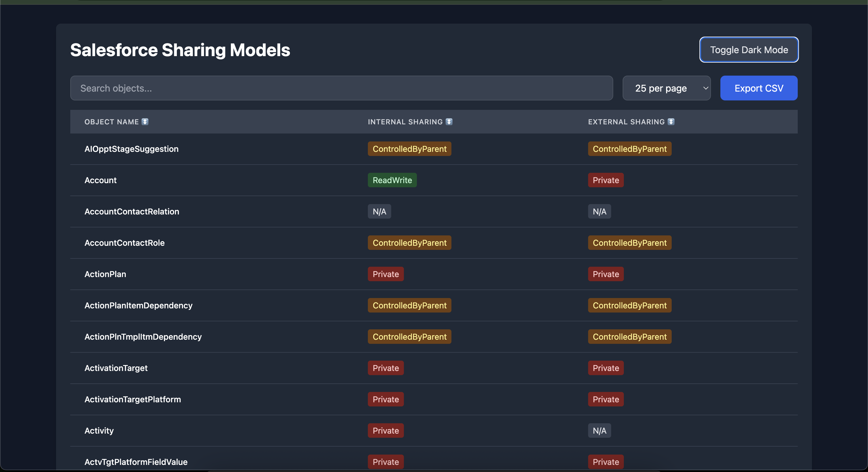The width and height of the screenshot is (868, 472).
Task: Click Account external Private badge
Action: coord(606,180)
